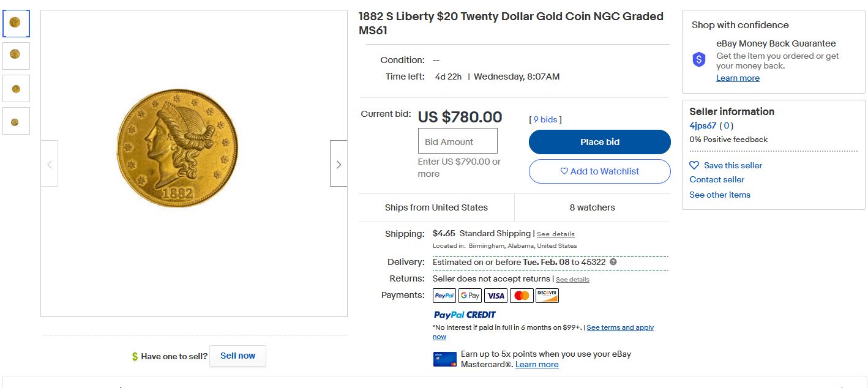Select the fourth coin thumbnail

[x=16, y=121]
